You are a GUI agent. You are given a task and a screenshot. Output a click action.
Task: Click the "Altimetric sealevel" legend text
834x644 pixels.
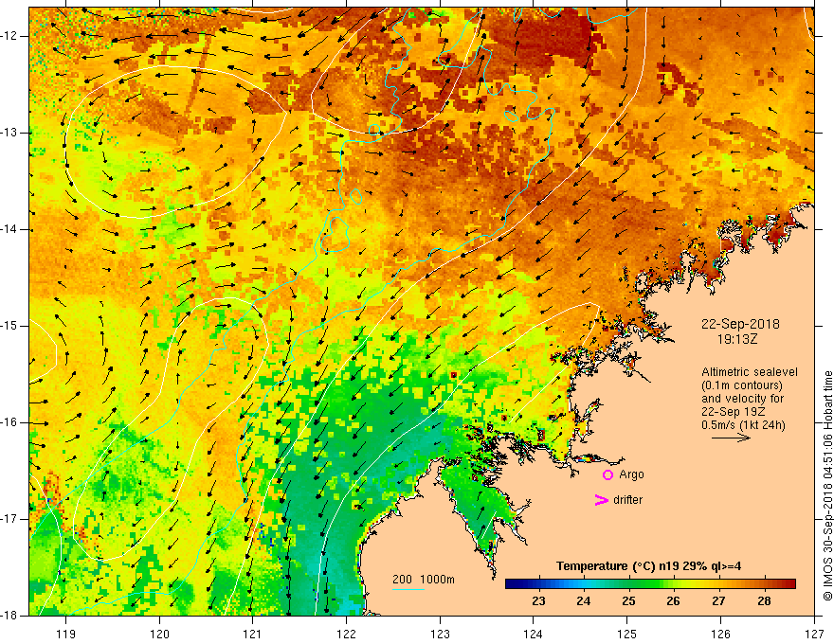750,372
